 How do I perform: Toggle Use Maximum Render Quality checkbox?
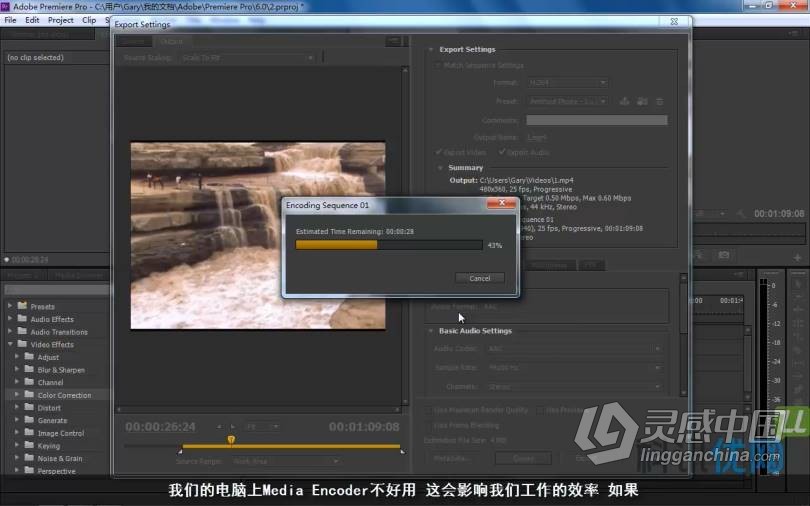tap(428, 410)
